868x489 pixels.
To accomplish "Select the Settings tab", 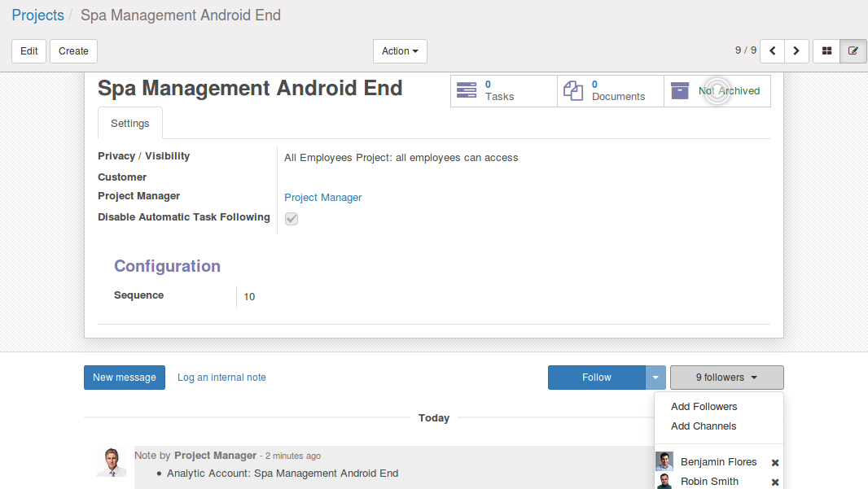I will [130, 124].
